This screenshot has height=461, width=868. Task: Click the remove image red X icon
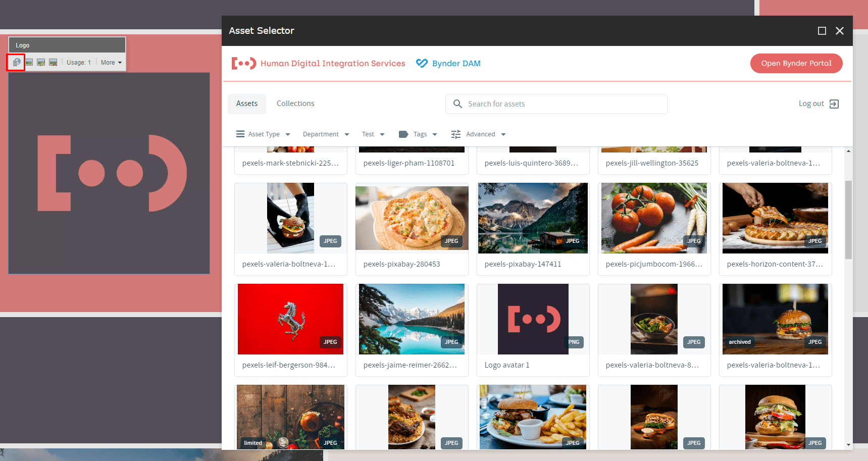click(x=53, y=62)
